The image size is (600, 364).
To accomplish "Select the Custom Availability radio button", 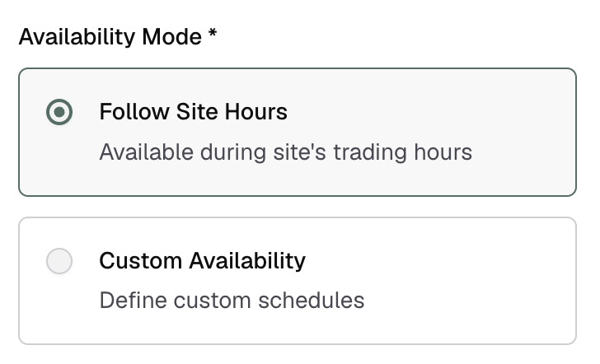I will [59, 262].
